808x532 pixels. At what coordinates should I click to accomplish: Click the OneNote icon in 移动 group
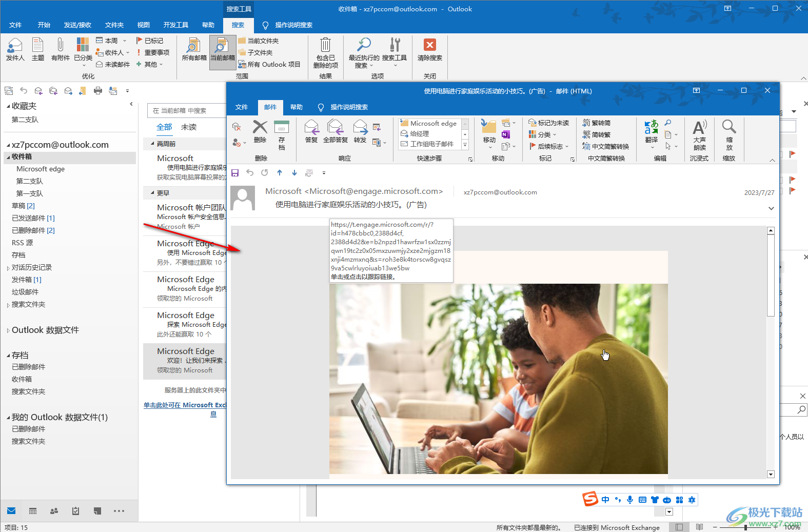point(505,135)
